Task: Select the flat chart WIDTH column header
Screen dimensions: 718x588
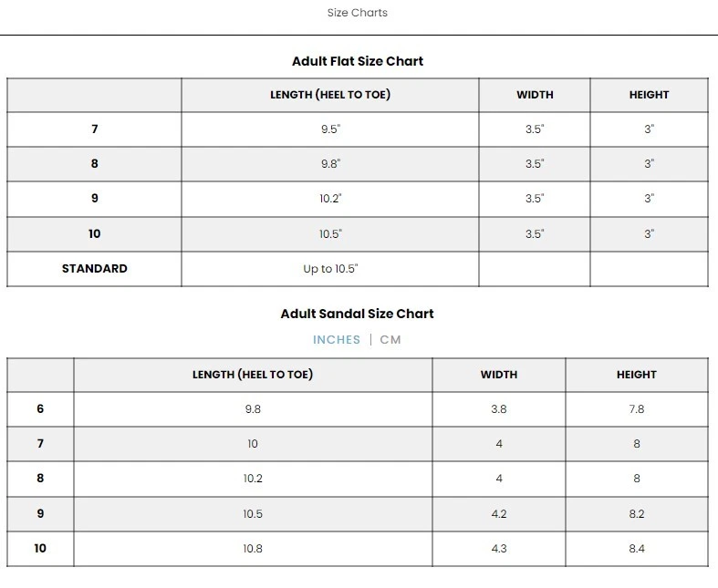Action: coord(535,95)
